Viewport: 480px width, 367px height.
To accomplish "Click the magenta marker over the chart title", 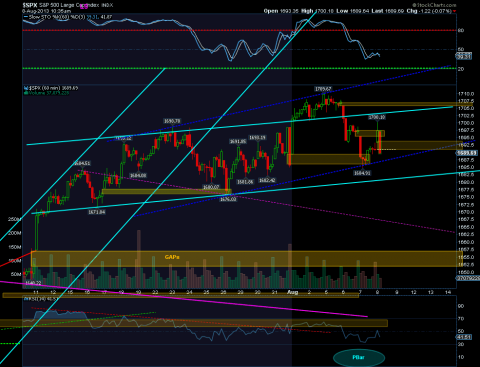I will click(x=84, y=6).
